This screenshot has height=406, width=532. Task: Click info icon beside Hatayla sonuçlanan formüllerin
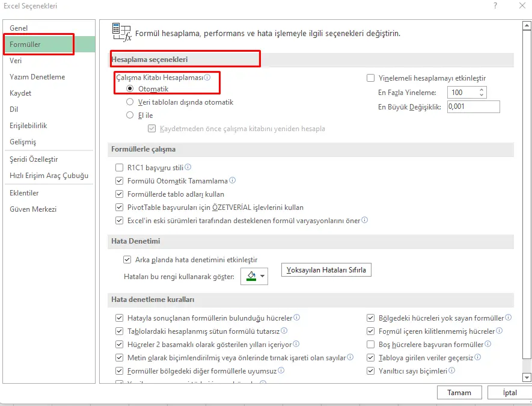click(297, 318)
